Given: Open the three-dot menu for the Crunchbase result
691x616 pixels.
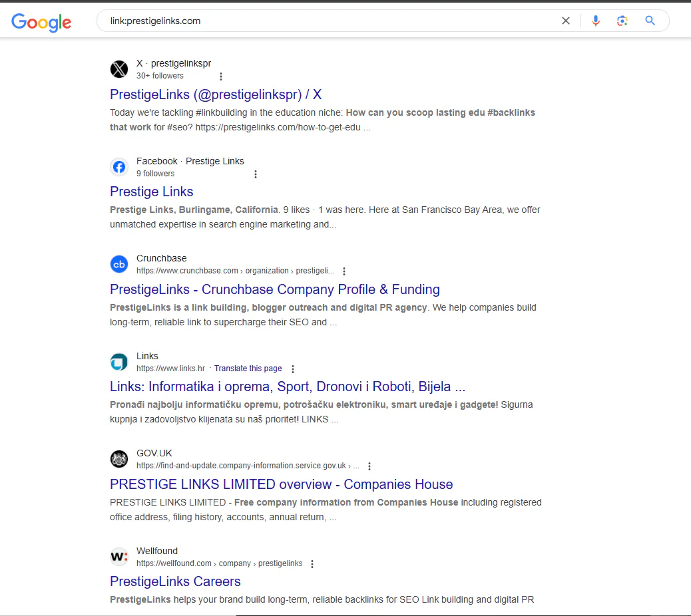Looking at the screenshot, I should tap(344, 271).
